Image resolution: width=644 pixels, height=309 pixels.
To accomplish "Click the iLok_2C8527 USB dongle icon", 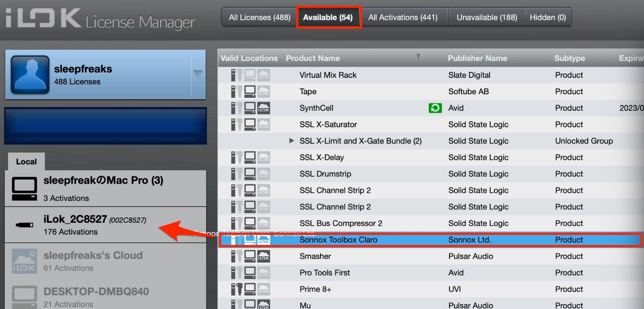I will (25, 225).
